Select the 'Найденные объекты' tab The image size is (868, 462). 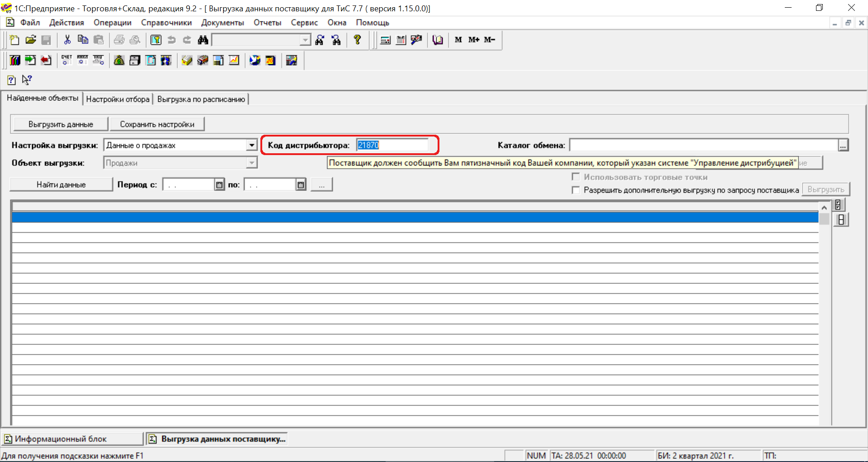[42, 98]
